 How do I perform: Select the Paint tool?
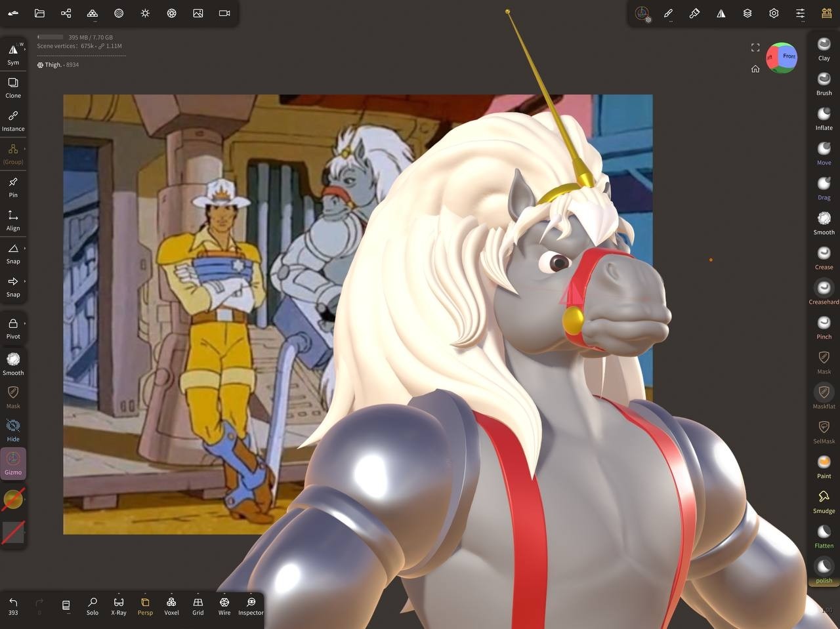[x=824, y=466]
